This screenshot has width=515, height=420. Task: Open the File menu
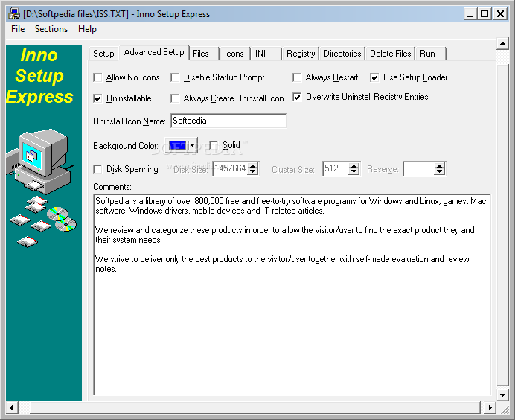[x=18, y=29]
